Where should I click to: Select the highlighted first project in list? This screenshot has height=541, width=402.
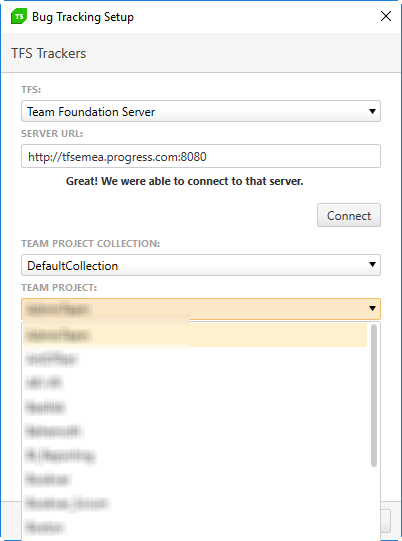(195, 335)
